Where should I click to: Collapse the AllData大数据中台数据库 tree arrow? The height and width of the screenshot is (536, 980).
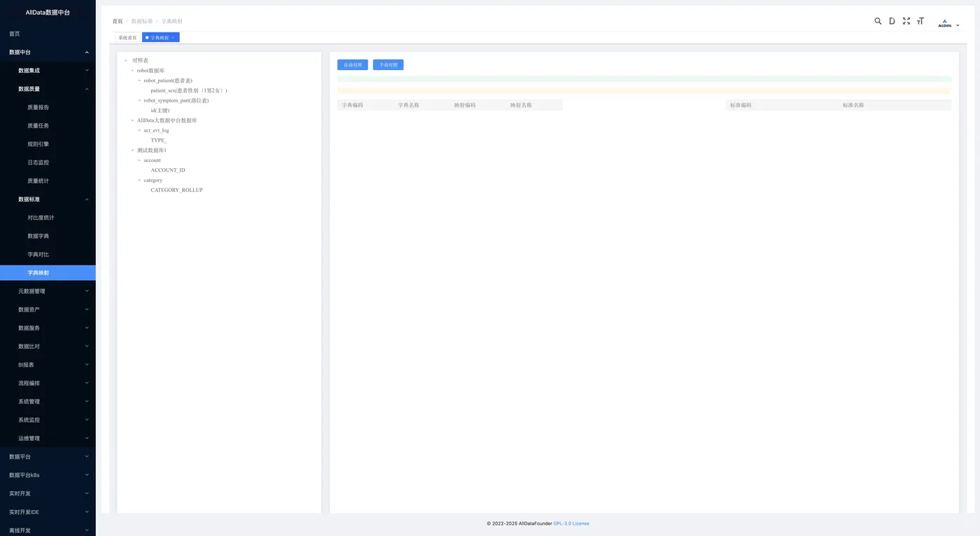point(132,121)
